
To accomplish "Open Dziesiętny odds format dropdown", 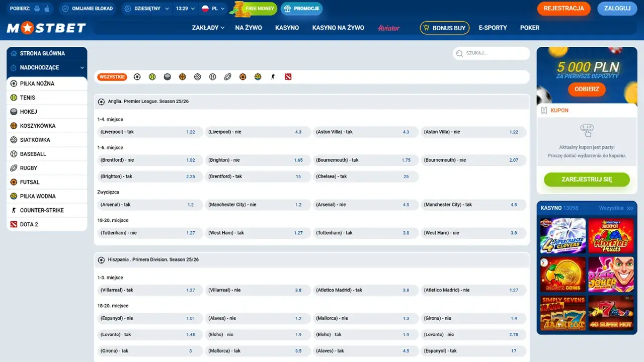I will [146, 9].
